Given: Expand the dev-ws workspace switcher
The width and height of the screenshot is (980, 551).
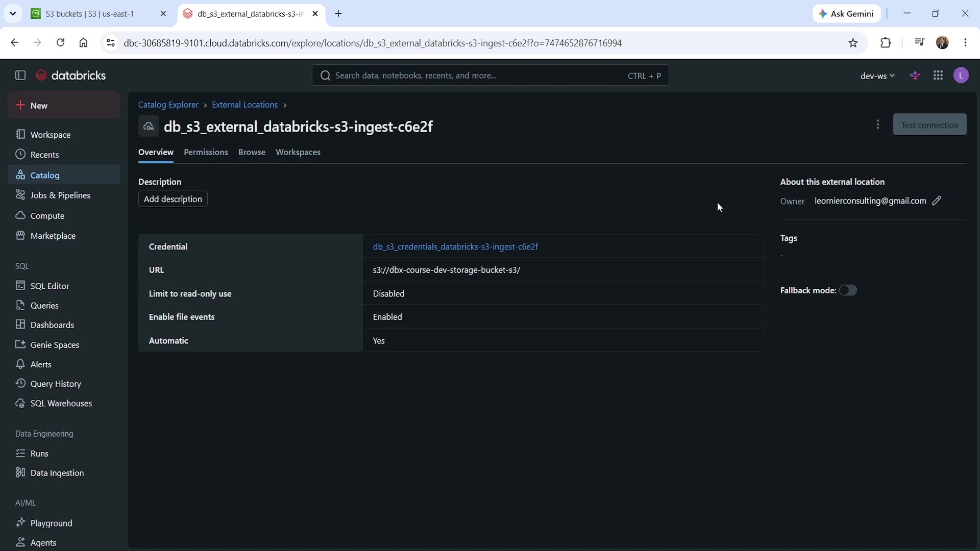Looking at the screenshot, I should coord(877,76).
